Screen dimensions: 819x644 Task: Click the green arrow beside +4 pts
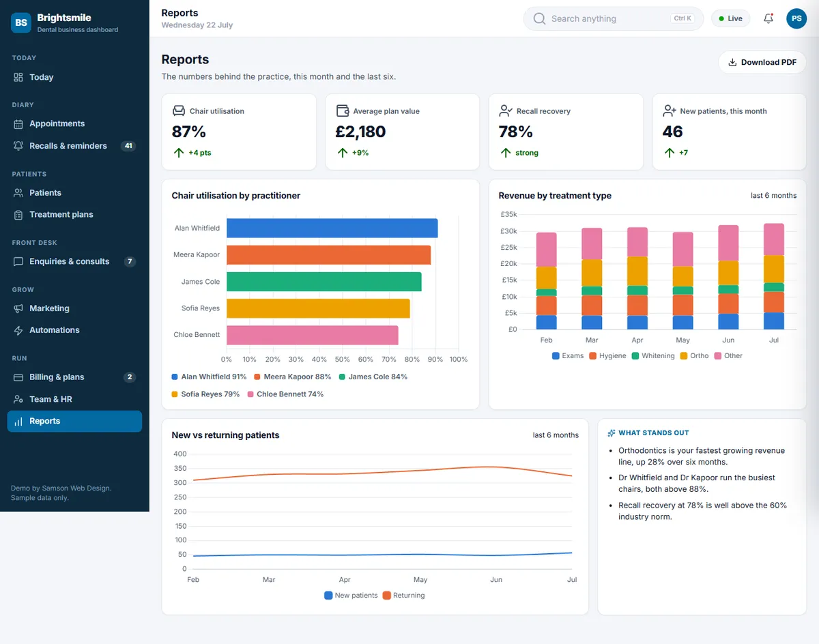[x=179, y=153]
